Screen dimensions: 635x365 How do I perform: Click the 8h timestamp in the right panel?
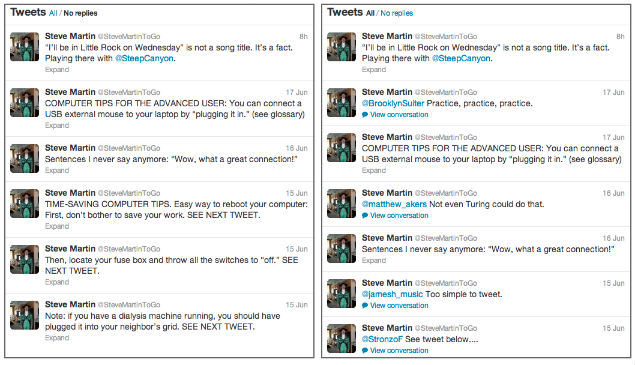point(620,36)
